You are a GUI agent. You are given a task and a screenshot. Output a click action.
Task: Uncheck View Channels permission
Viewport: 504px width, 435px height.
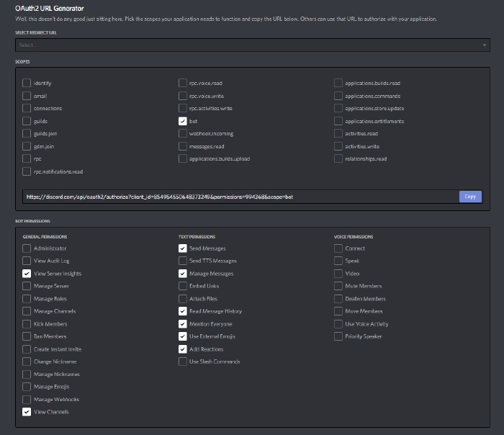click(27, 412)
